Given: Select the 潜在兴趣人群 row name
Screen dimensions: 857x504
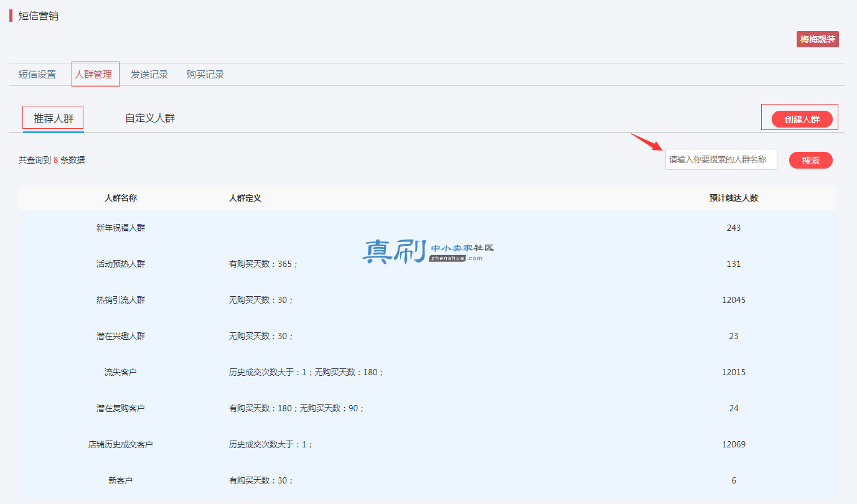Looking at the screenshot, I should coord(121,336).
